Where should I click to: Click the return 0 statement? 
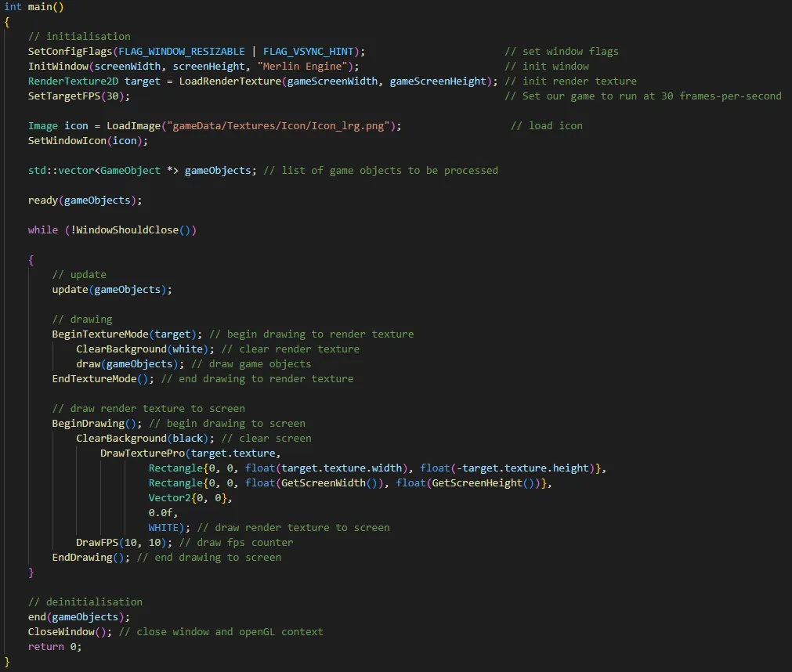pos(53,646)
